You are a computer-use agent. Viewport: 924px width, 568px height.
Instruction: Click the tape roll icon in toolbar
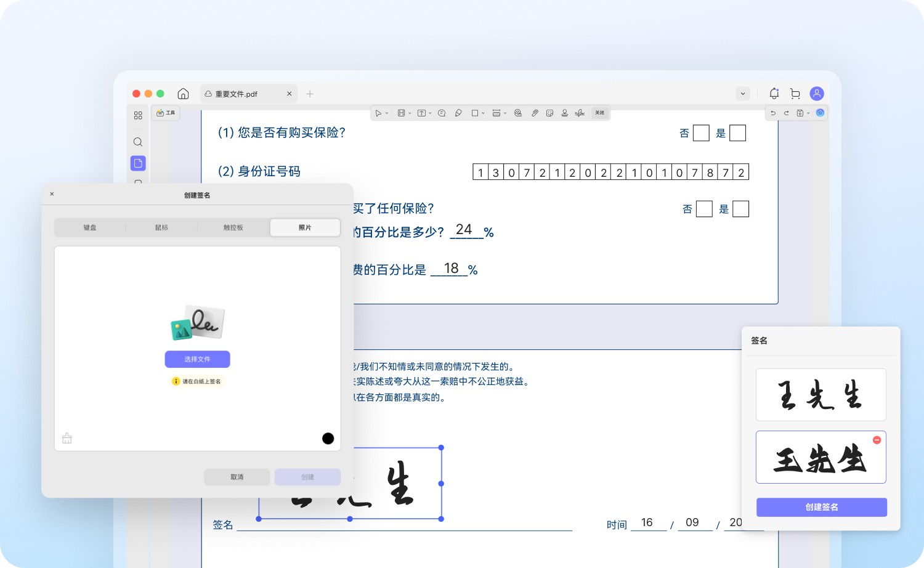(x=518, y=113)
